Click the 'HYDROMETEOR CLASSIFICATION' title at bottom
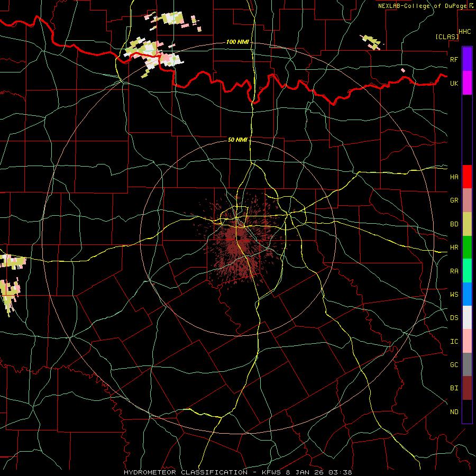 [x=186, y=472]
